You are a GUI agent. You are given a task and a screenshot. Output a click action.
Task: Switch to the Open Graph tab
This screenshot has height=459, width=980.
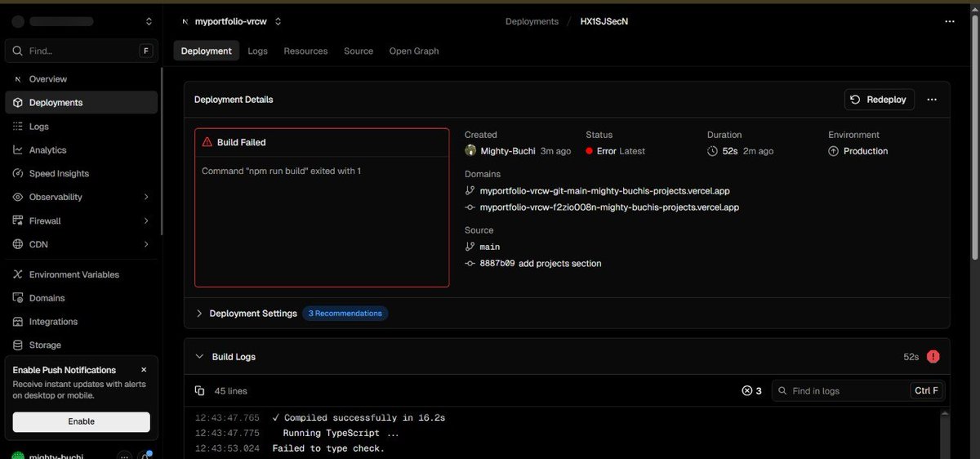(x=414, y=51)
